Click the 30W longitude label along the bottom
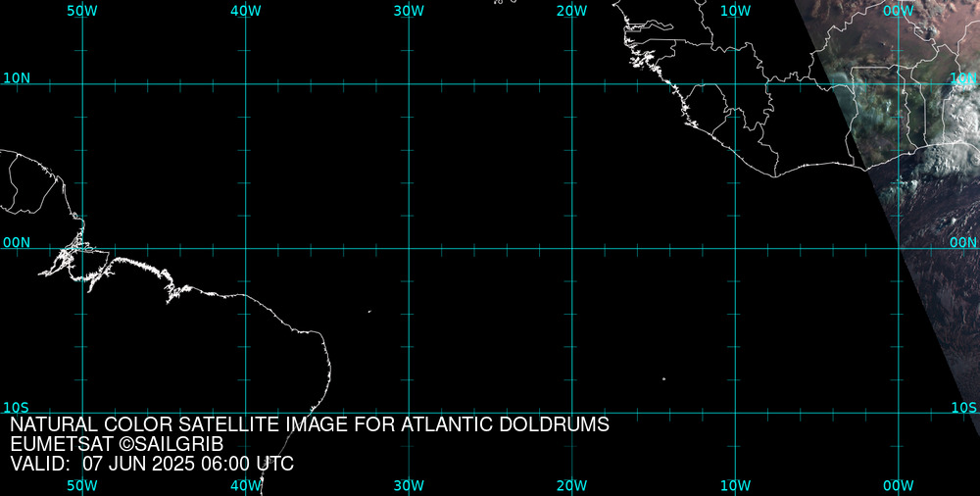 [x=409, y=485]
